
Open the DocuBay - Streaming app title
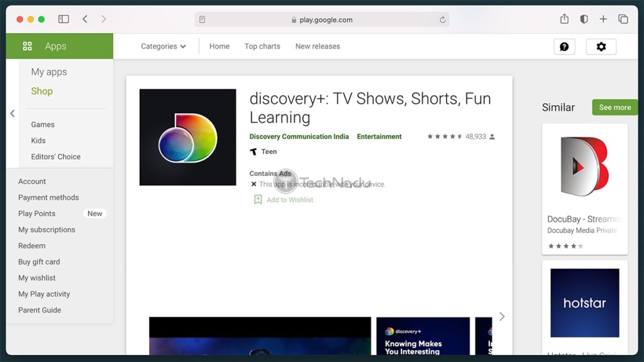pos(584,219)
